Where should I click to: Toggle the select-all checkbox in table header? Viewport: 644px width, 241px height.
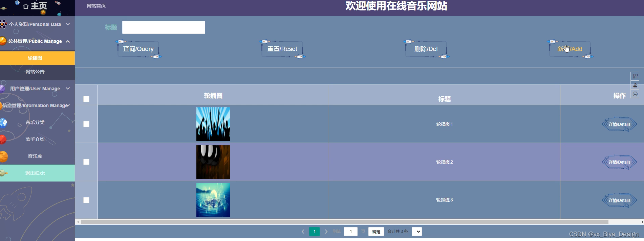pos(86,99)
